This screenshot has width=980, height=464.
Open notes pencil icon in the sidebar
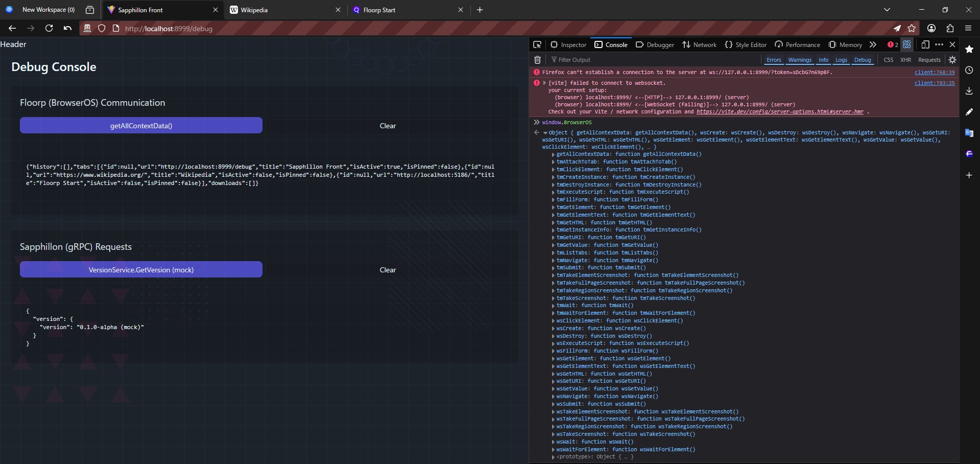pos(969,112)
